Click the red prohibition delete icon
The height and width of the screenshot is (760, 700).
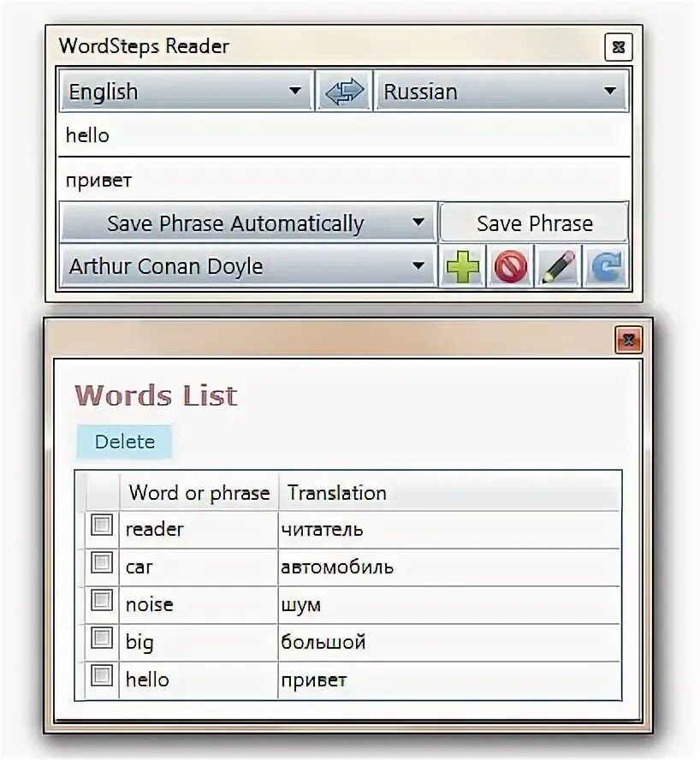click(510, 266)
